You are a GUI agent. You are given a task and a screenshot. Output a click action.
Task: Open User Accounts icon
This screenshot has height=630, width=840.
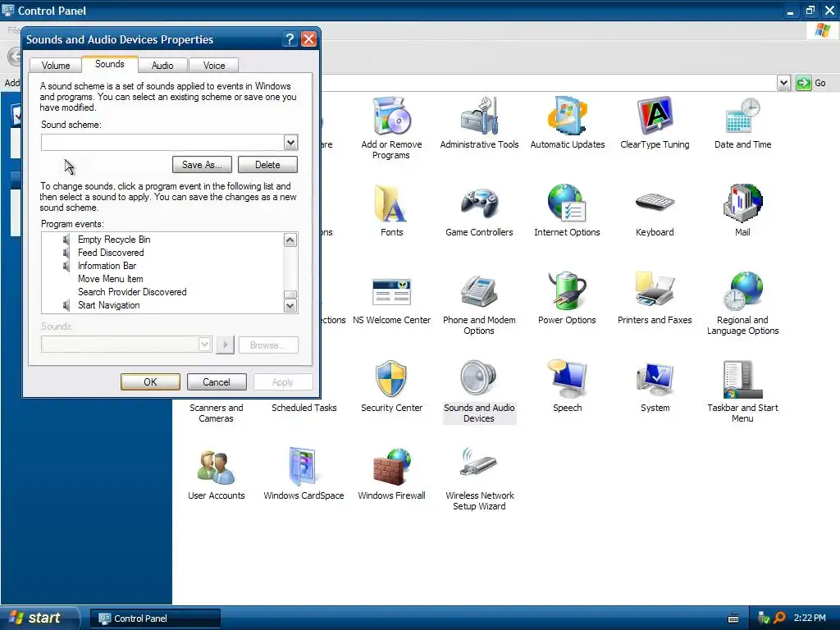point(216,468)
